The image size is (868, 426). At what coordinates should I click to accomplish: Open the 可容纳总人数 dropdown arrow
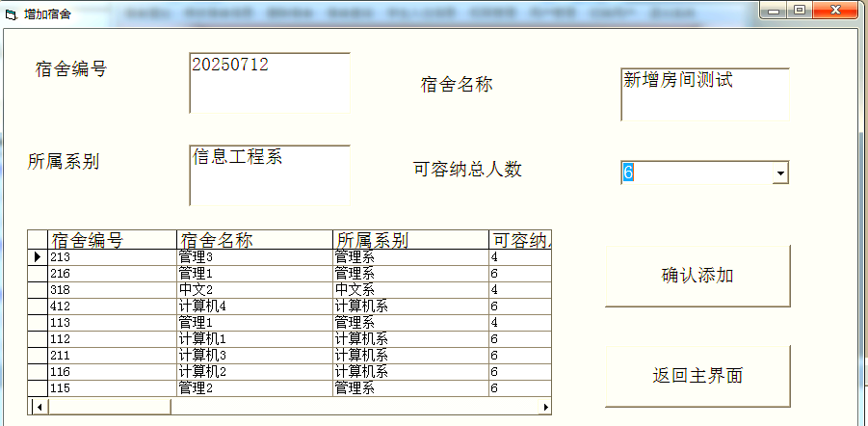tap(780, 173)
